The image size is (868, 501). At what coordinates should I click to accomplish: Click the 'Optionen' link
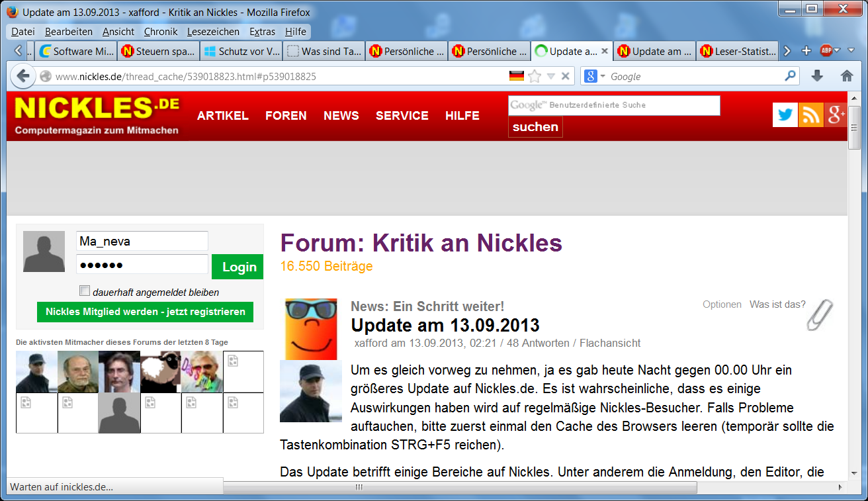[722, 304]
